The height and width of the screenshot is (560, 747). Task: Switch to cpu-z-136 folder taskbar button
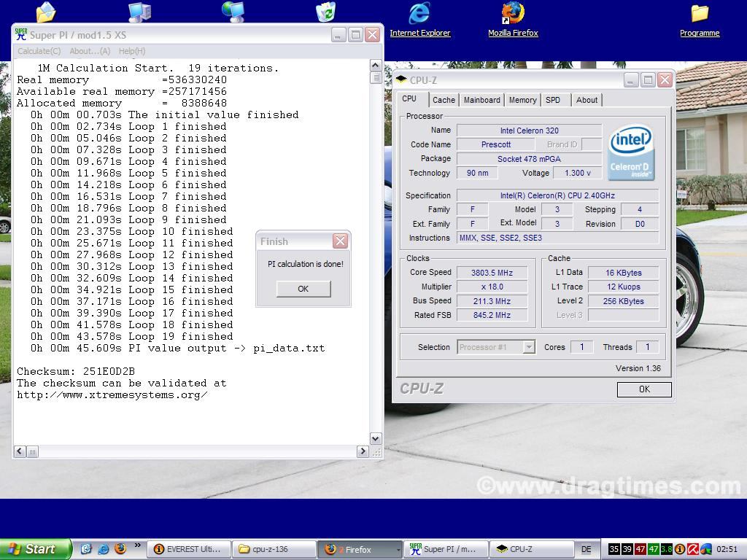click(274, 549)
